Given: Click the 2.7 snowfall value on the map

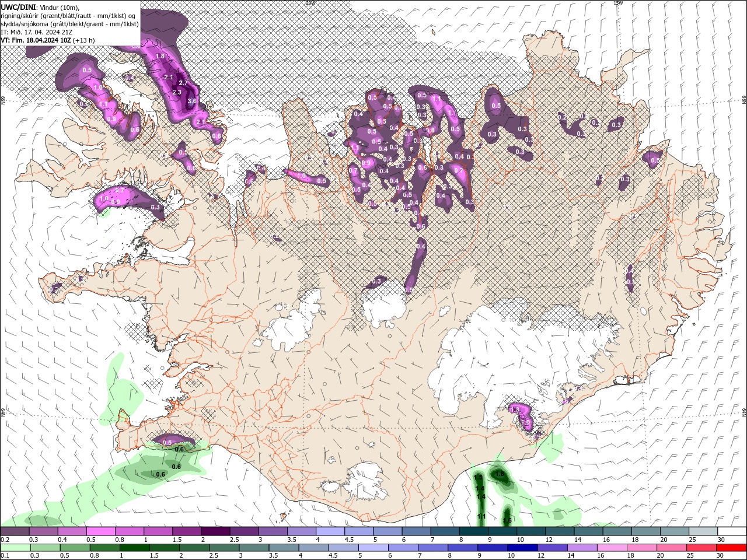Looking at the screenshot, I should [183, 83].
